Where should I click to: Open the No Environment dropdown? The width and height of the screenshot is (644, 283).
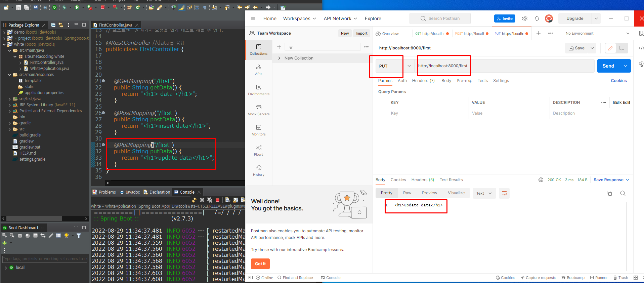(x=597, y=33)
